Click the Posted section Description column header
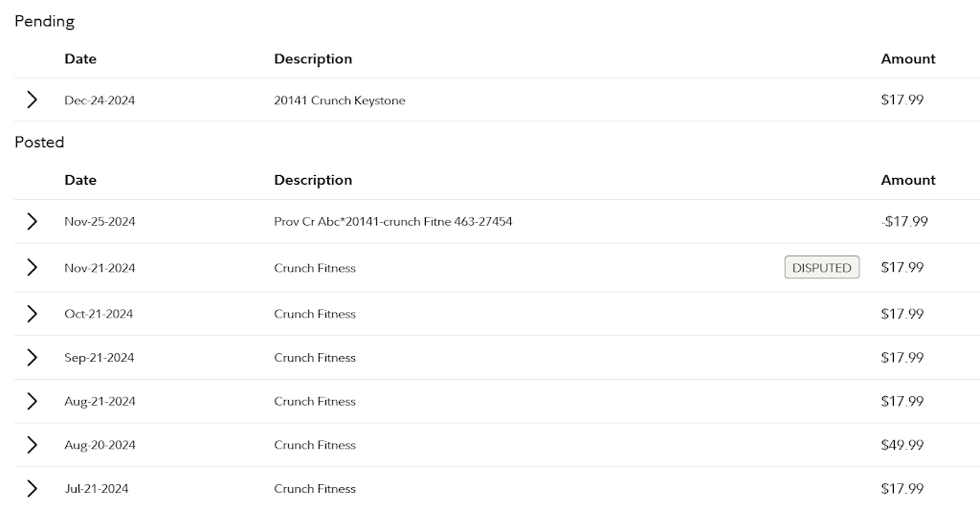 click(x=313, y=180)
